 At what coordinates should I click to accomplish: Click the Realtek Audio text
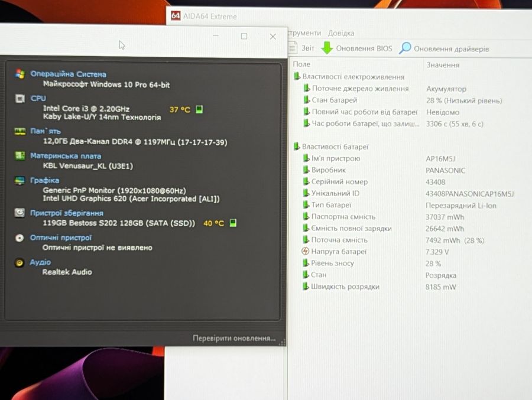(67, 272)
